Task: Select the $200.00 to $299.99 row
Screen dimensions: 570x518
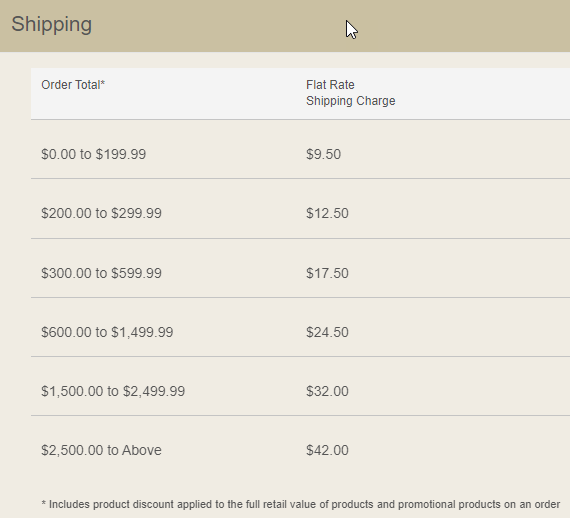Action: point(300,209)
